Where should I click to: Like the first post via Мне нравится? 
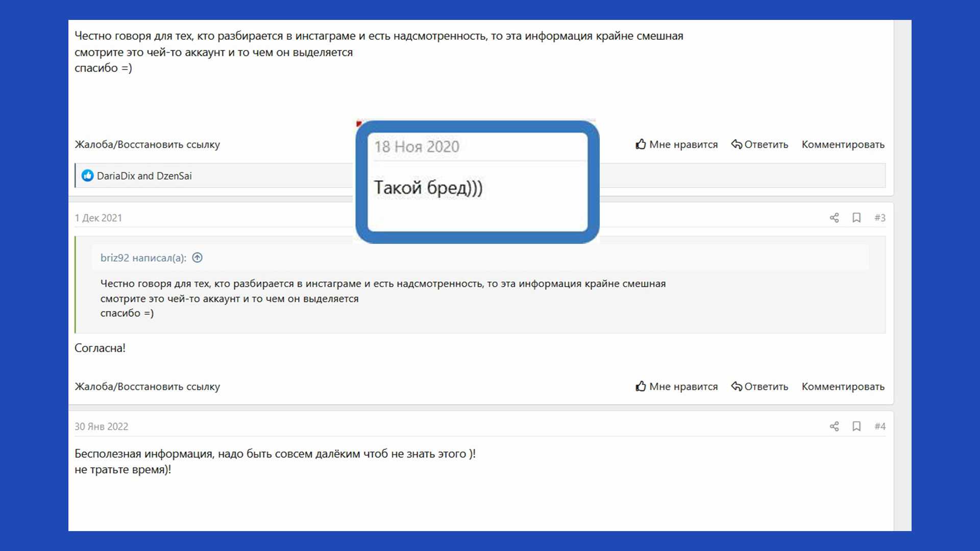676,145
